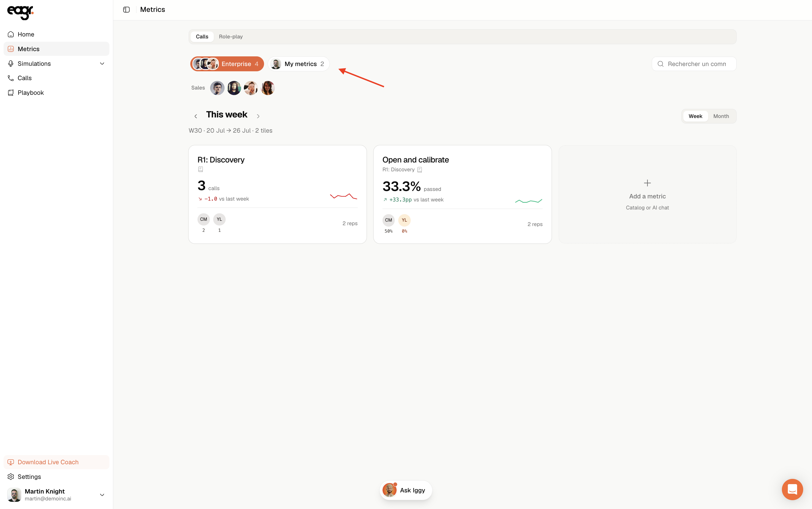Screen dimensions: 812x509
Task: Switch to Week view
Action: click(x=695, y=116)
